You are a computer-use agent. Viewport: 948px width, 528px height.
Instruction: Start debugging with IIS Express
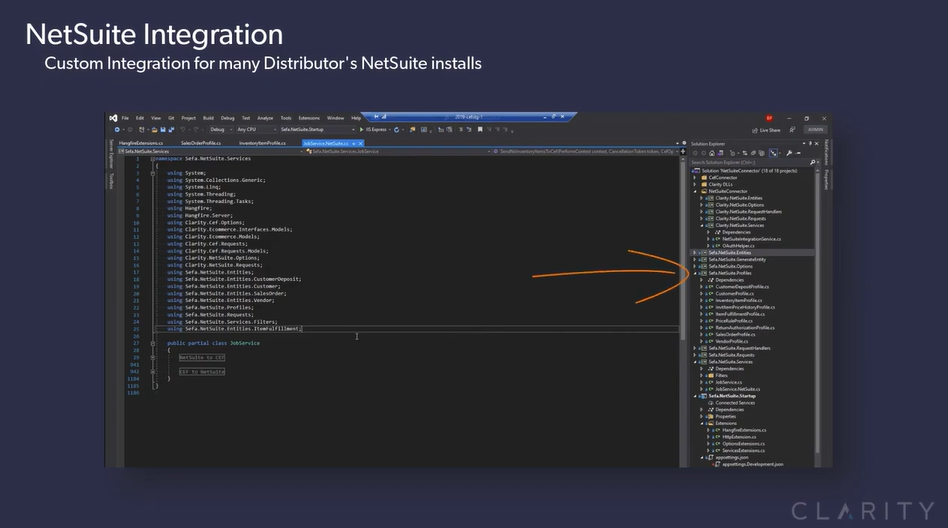pos(374,129)
